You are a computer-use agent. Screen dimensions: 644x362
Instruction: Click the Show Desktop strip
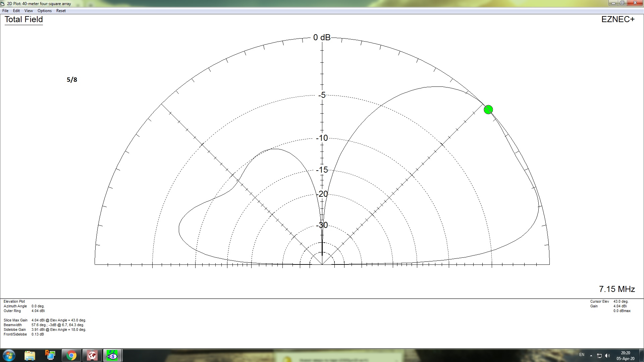click(641, 355)
